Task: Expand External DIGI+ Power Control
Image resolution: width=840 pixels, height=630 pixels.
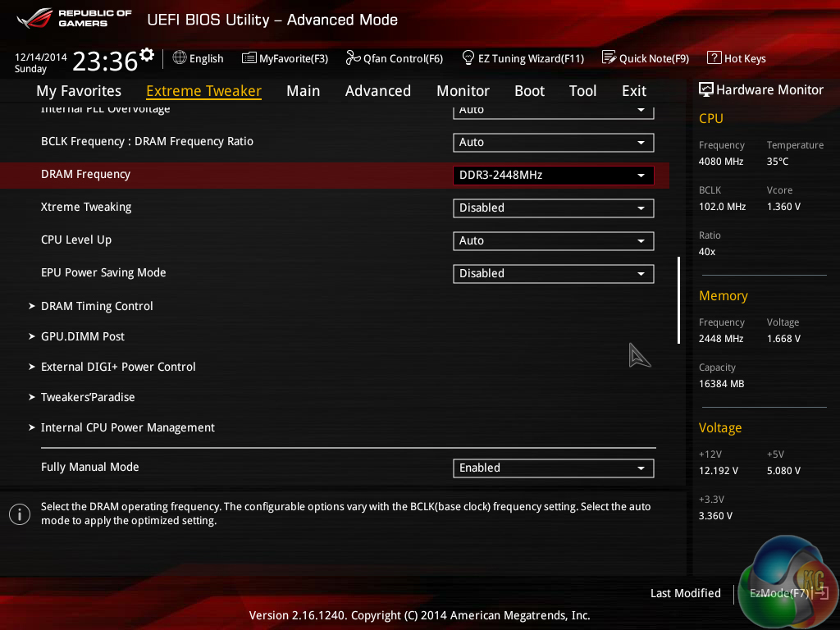Action: 118,367
